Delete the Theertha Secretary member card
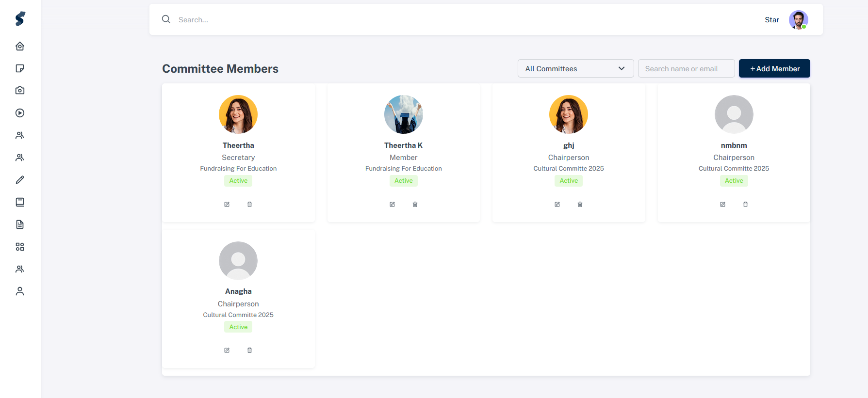Image resolution: width=868 pixels, height=398 pixels. click(x=250, y=205)
